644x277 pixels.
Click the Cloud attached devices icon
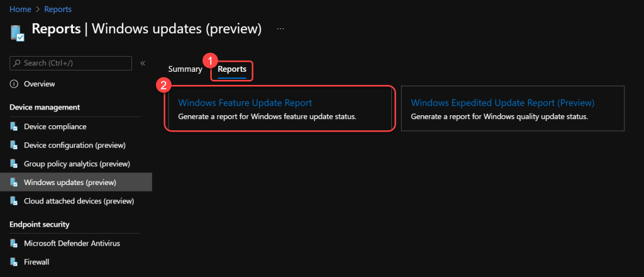coord(14,201)
